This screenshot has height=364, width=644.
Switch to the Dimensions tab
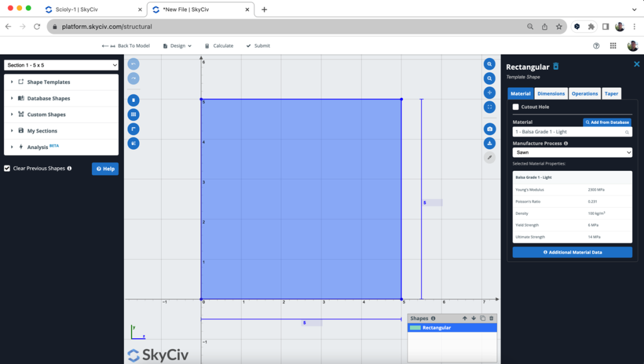coord(551,93)
